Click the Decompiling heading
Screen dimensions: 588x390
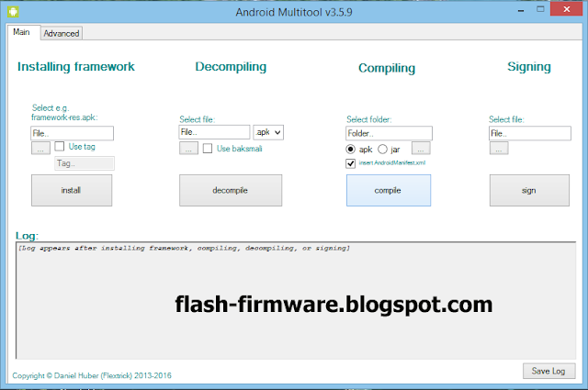231,67
